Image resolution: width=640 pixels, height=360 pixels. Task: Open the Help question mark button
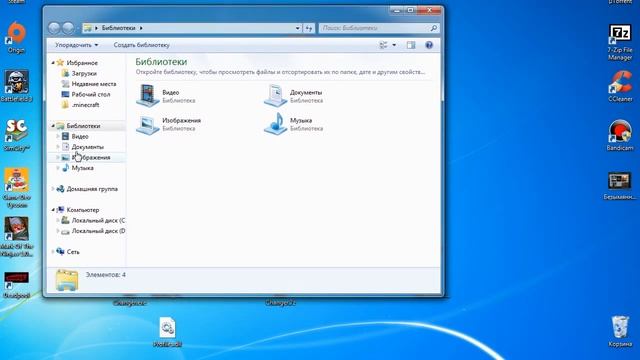click(x=429, y=45)
